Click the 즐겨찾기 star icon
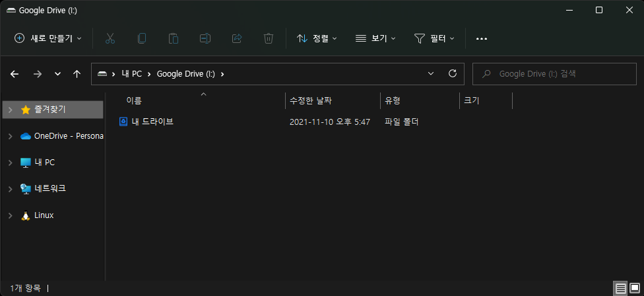644x296 pixels. (x=26, y=110)
